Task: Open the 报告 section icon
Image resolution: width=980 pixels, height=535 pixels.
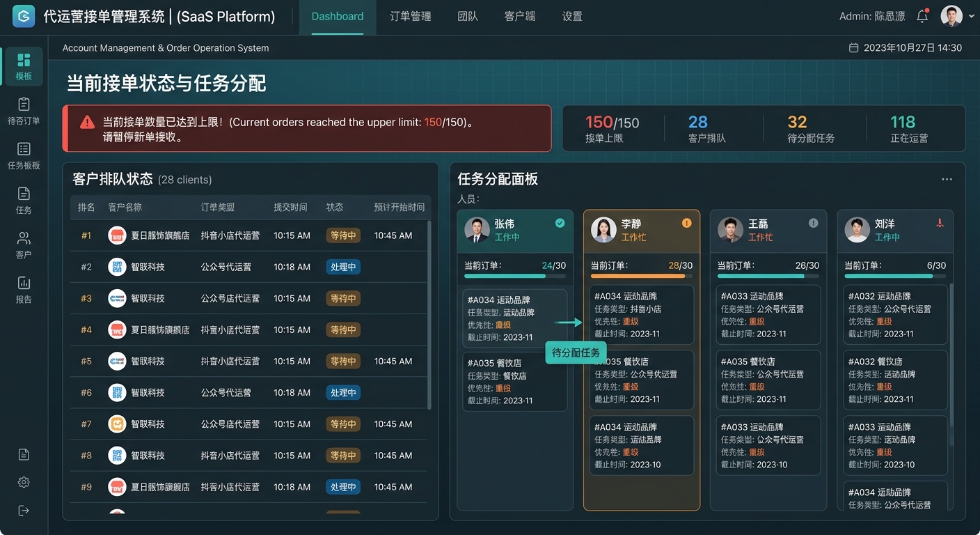Action: coord(23,286)
